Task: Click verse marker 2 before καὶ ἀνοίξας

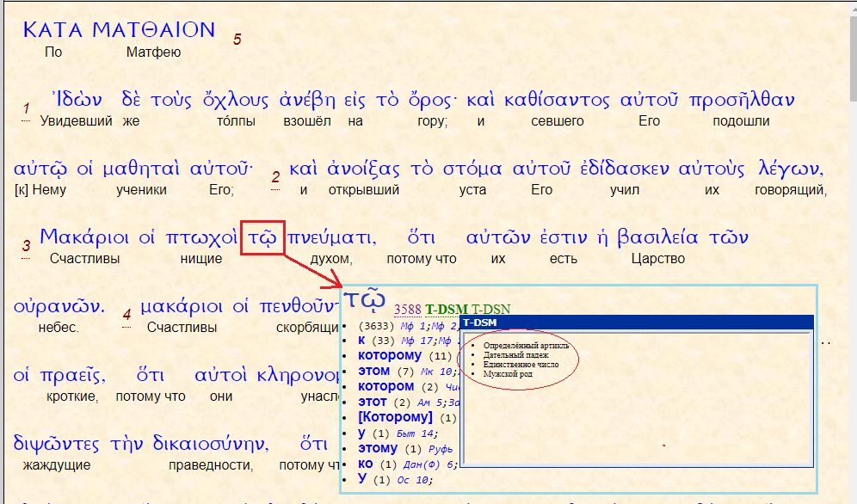Action: coord(276,176)
